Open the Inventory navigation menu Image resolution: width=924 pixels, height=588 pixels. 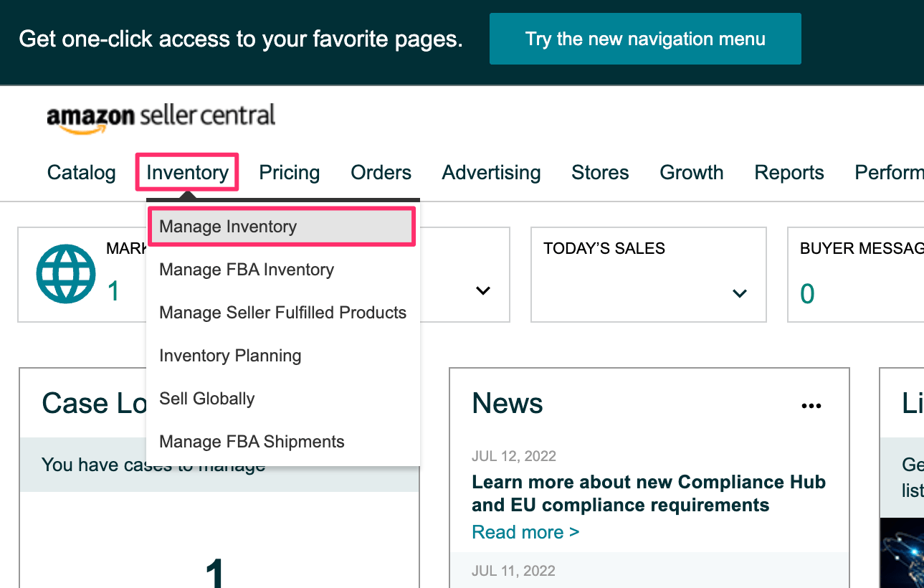click(187, 172)
